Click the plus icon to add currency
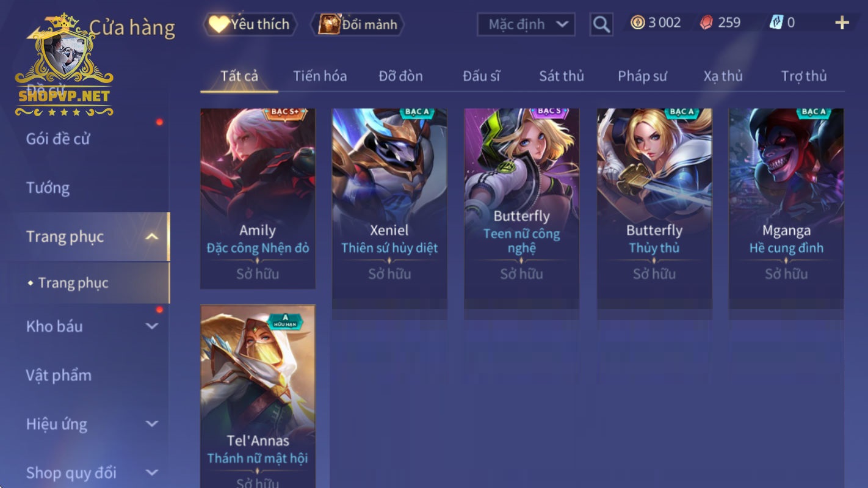 coord(842,23)
